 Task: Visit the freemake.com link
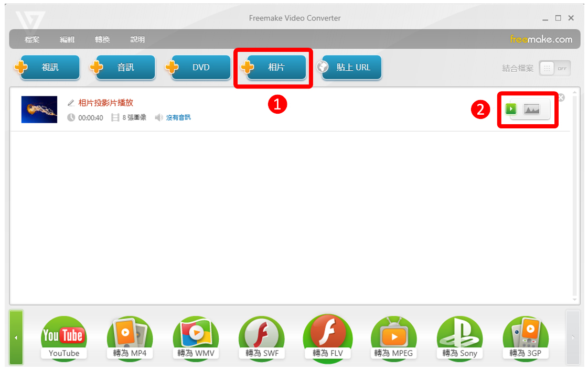click(x=541, y=39)
